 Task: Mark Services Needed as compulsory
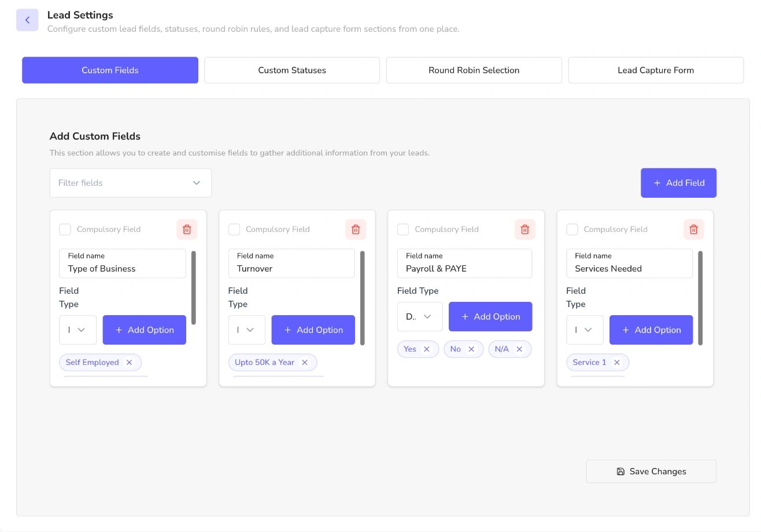[572, 230]
